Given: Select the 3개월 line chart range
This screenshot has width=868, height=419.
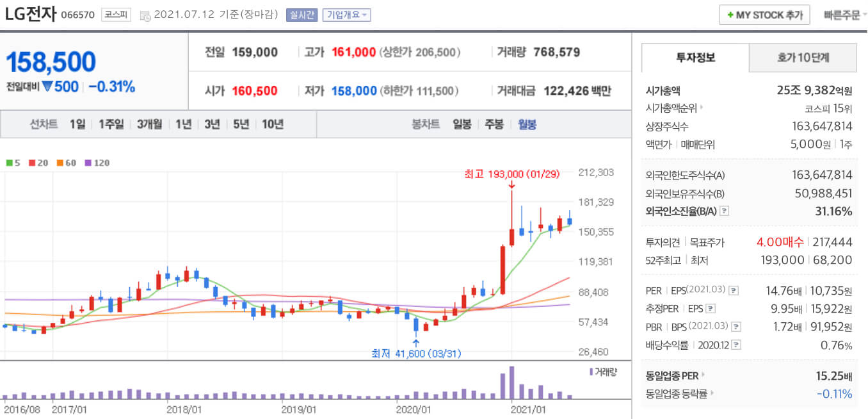Looking at the screenshot, I should pyautogui.click(x=150, y=124).
